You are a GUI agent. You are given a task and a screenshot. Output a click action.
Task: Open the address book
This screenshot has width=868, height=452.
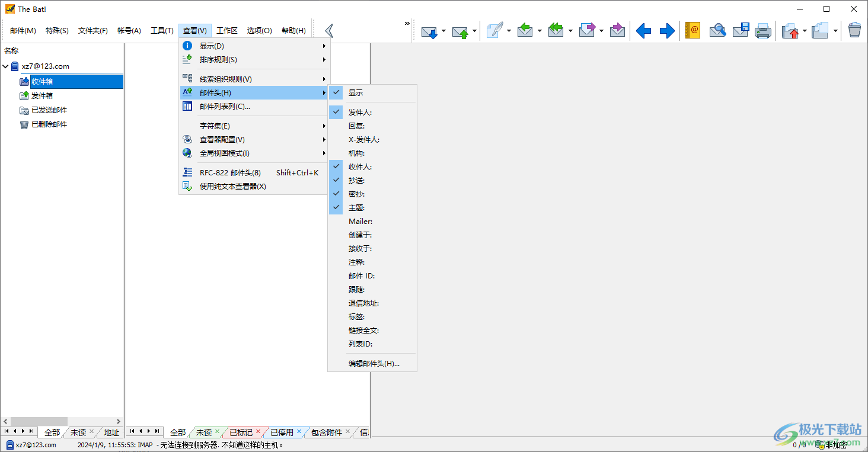point(692,30)
